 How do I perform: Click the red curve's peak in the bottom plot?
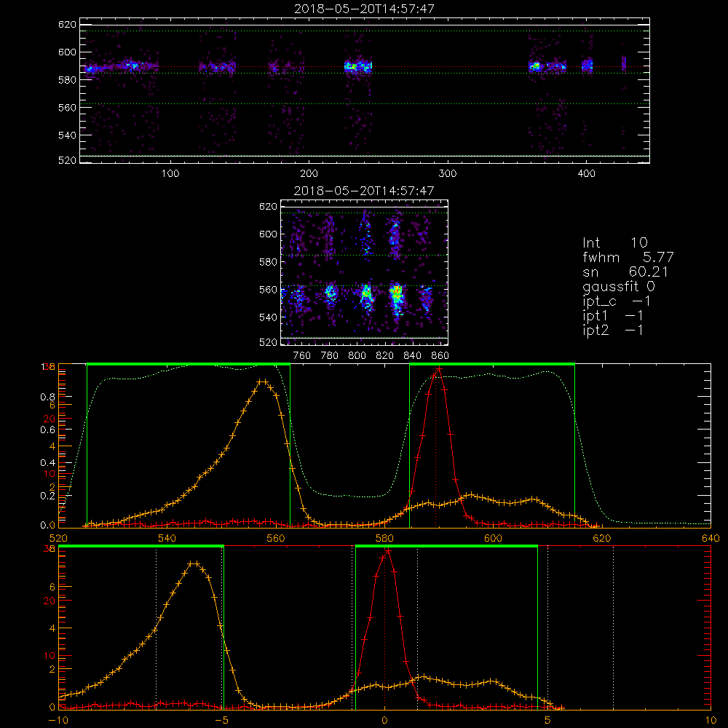[387, 550]
